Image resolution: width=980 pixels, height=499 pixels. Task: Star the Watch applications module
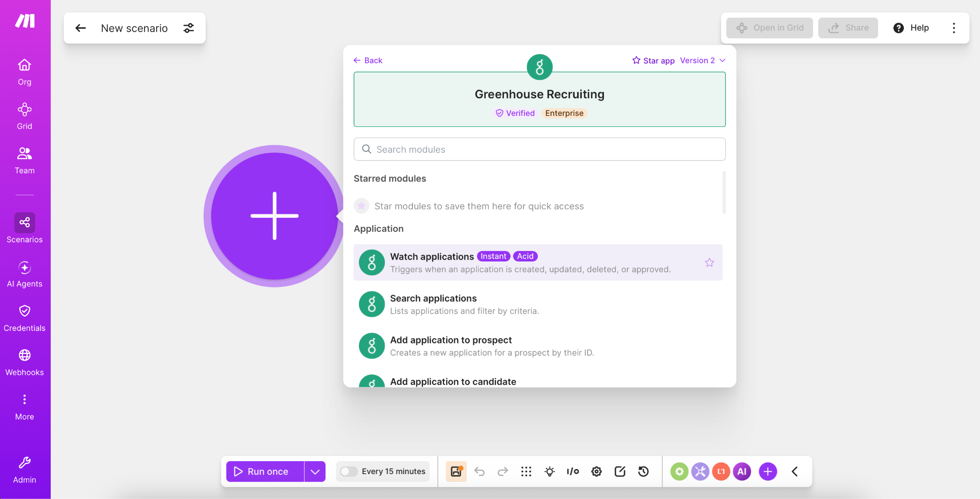pos(710,262)
